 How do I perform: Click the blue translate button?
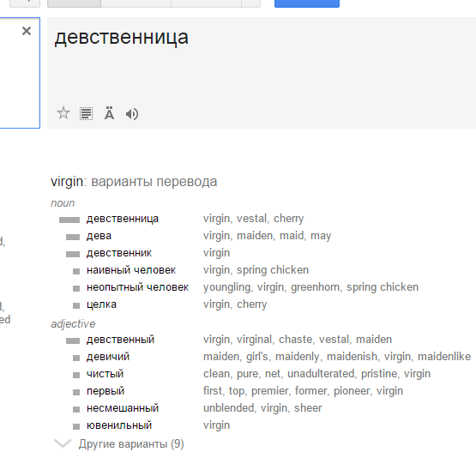307,3
